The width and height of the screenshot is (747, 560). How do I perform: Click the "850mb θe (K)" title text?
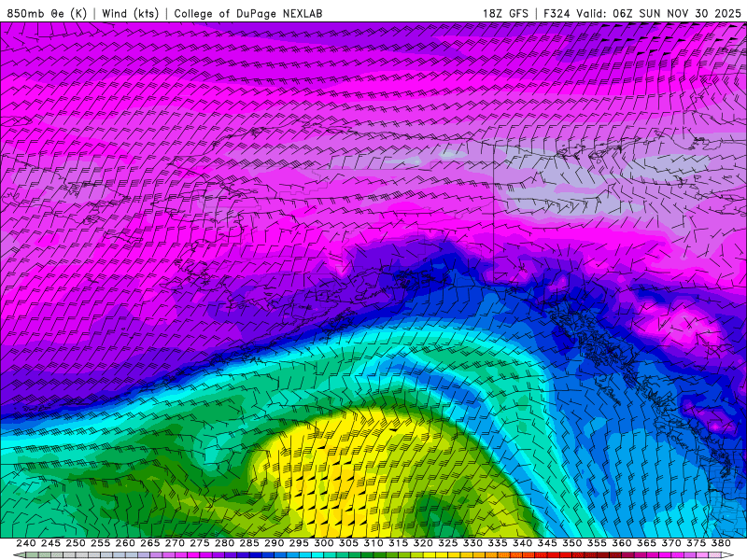pos(47,13)
